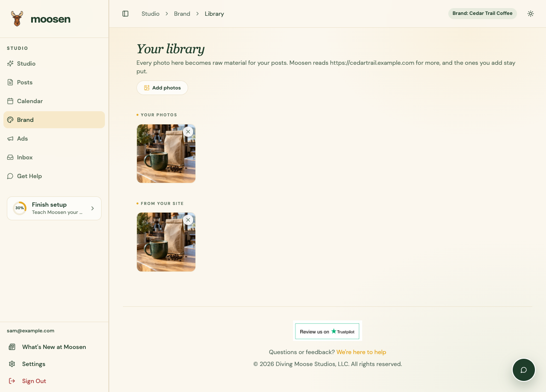Open the chat bubble widget
546x392 pixels.
[x=524, y=370]
